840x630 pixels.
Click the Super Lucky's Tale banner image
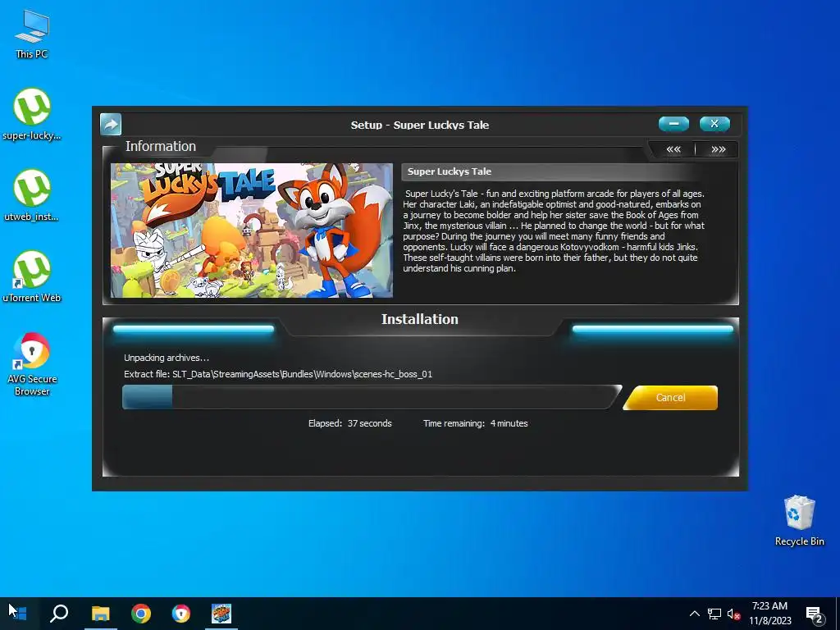tap(252, 231)
